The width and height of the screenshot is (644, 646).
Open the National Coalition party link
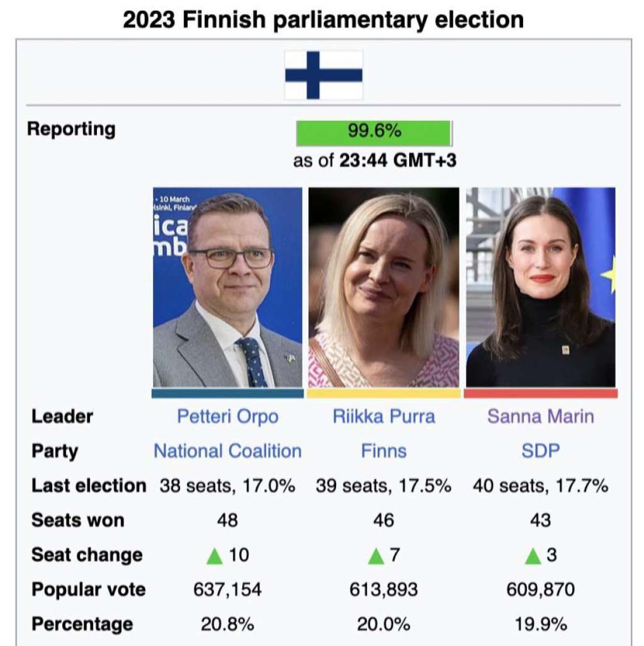227,451
